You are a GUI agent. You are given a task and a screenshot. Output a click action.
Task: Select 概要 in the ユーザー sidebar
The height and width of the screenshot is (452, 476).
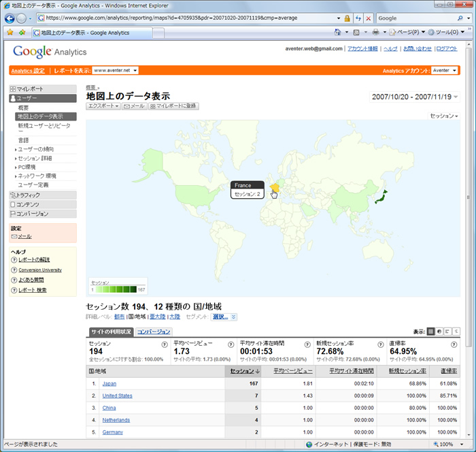coord(23,108)
